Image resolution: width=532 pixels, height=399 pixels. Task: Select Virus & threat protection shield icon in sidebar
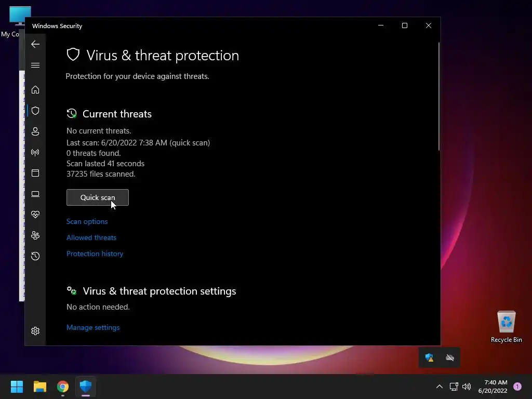tap(35, 111)
